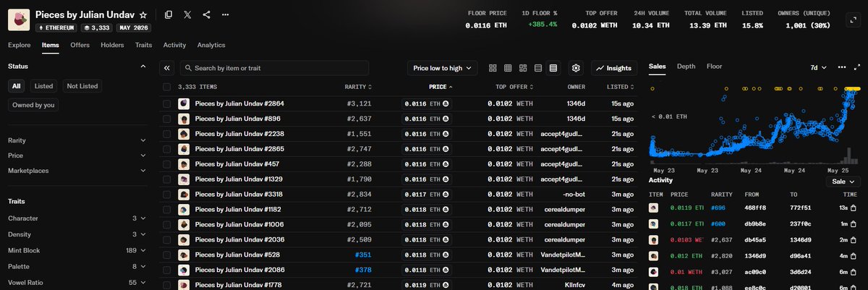Open the header three-dot more menu
This screenshot has width=868, height=290.
(x=226, y=14)
